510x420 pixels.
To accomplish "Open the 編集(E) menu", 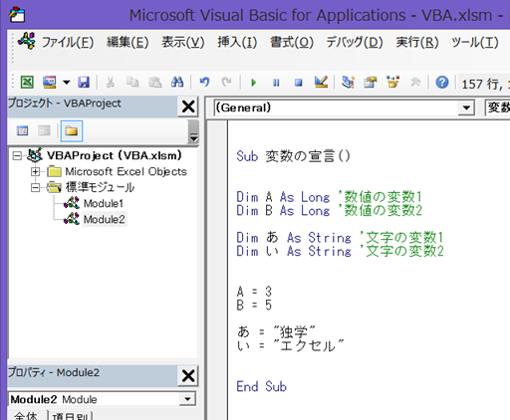I will pos(127,42).
